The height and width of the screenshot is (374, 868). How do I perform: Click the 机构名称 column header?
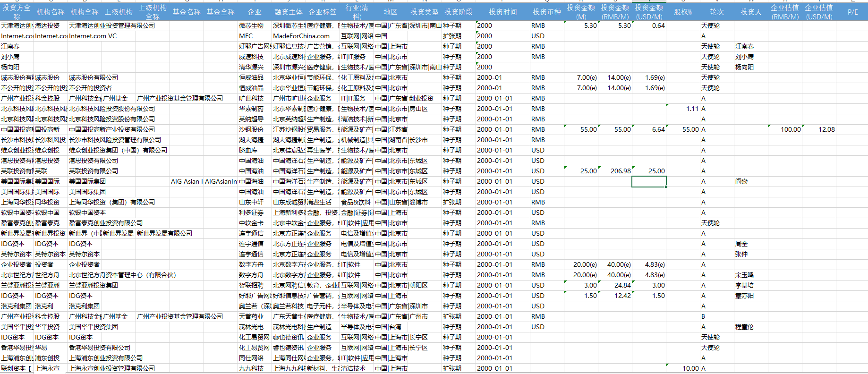(51, 12)
